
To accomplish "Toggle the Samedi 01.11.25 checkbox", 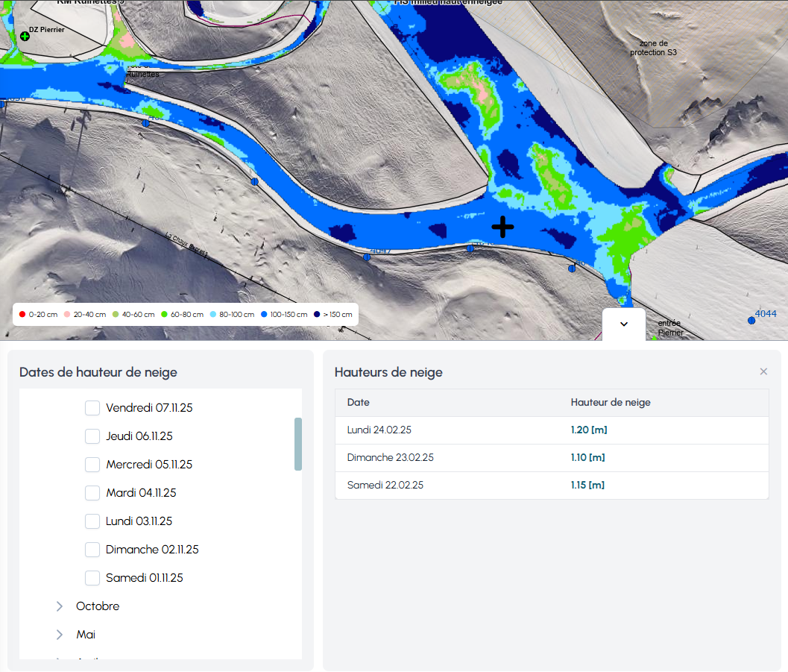I will (92, 578).
